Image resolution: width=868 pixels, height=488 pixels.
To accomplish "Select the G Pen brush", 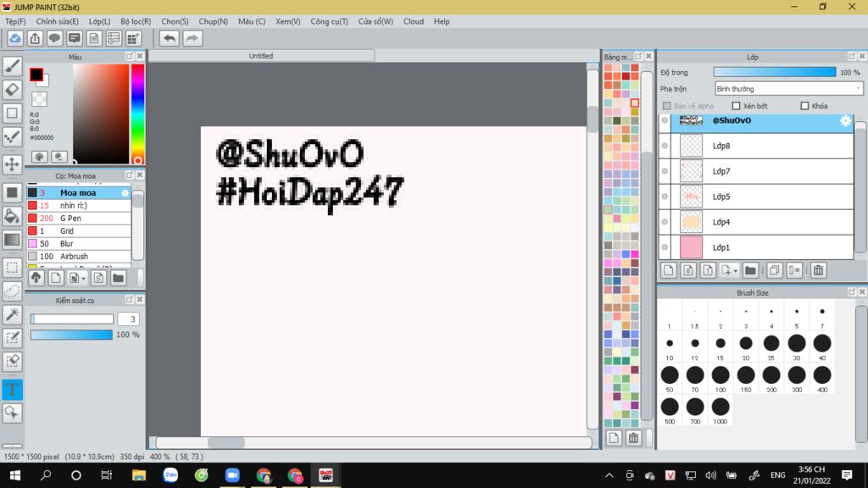I will click(79, 218).
